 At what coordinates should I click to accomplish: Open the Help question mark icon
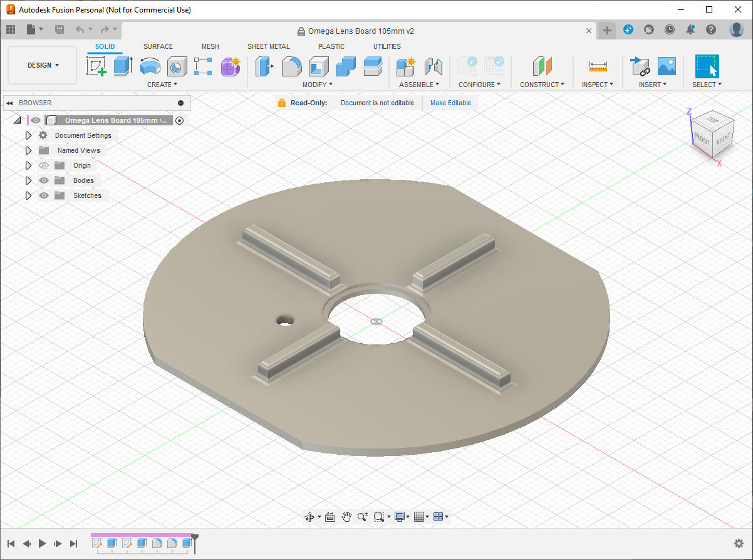pos(711,29)
